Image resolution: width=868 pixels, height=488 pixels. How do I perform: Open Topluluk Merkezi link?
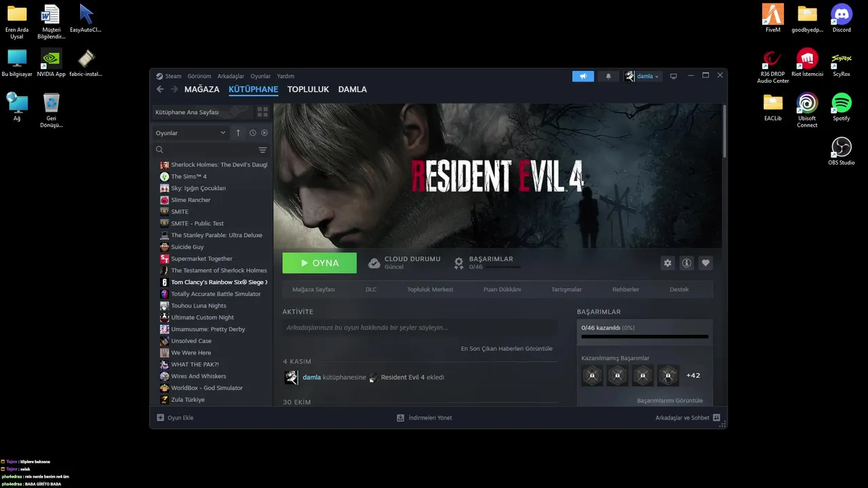point(430,289)
